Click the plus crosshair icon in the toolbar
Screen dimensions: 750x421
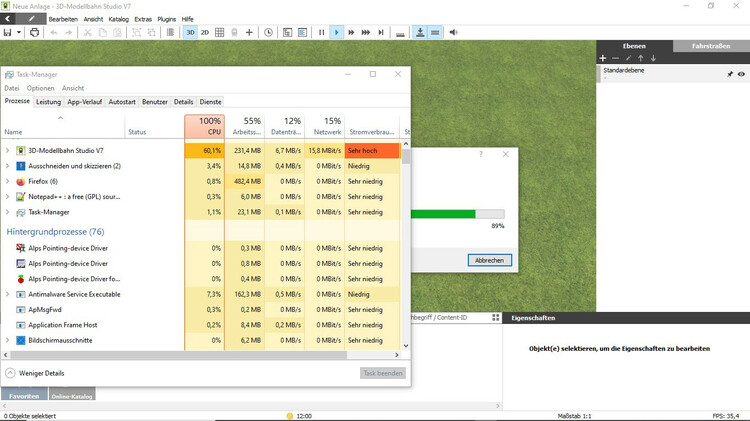(249, 33)
